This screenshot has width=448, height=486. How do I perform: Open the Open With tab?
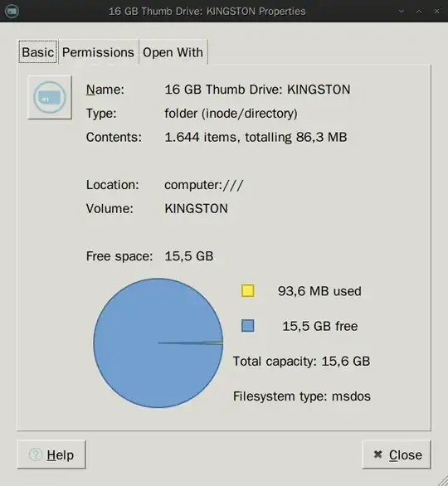[173, 52]
